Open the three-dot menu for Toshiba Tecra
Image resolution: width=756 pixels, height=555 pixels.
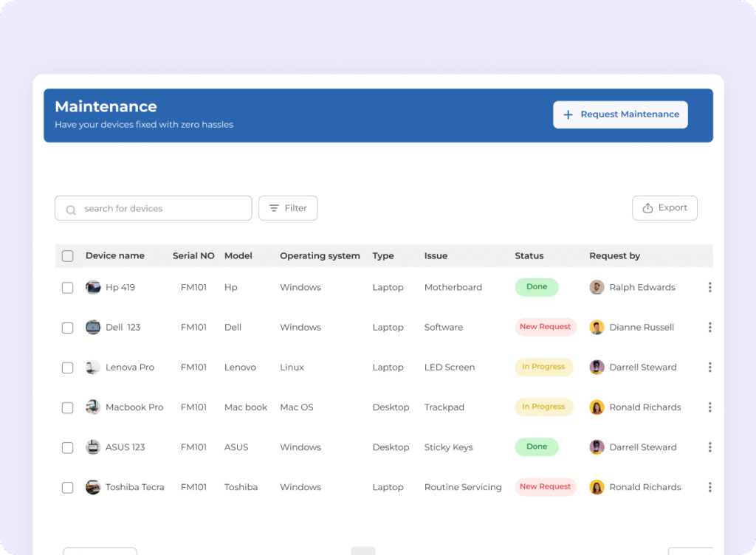(x=709, y=487)
